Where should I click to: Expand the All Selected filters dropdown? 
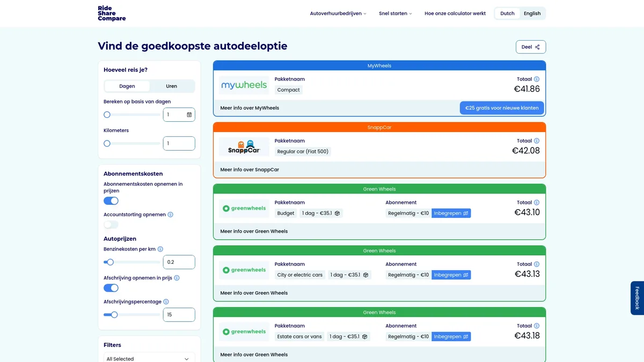pos(149,358)
